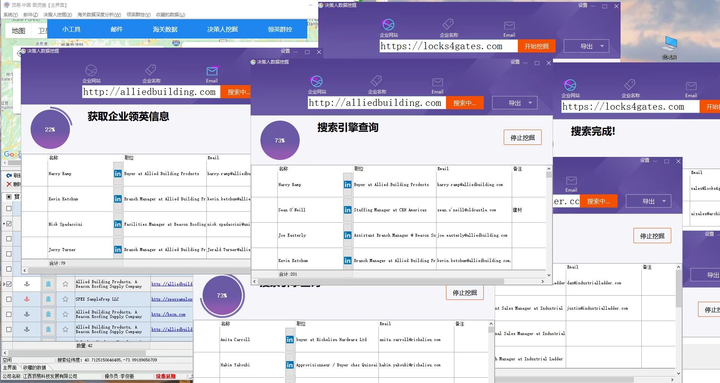720x383 pixels.
Task: Open website link in SPEX SamplePrep row
Action: pos(172,299)
